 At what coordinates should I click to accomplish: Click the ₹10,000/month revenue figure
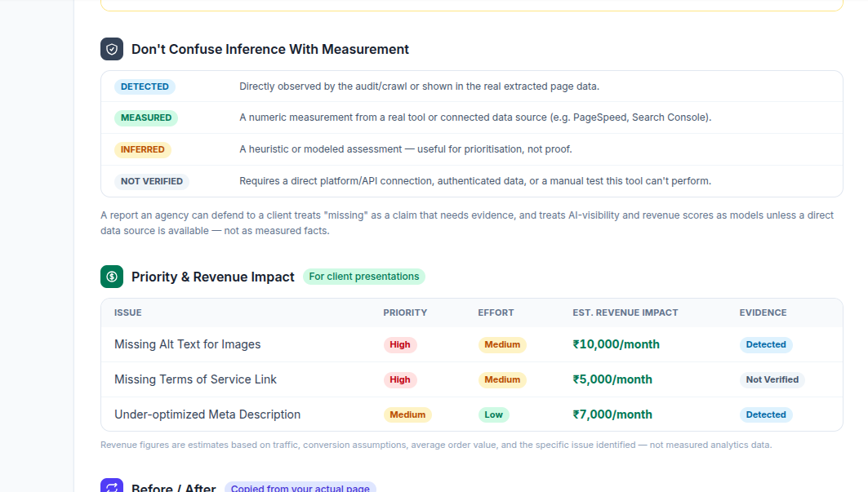617,344
